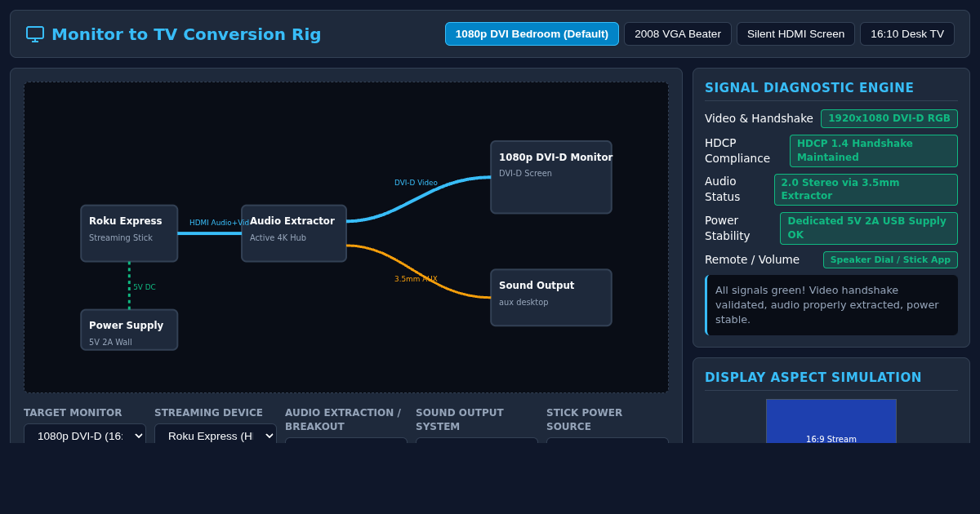This screenshot has width=980, height=514.
Task: Click the Display Aspect Simulation heading
Action: (x=813, y=378)
